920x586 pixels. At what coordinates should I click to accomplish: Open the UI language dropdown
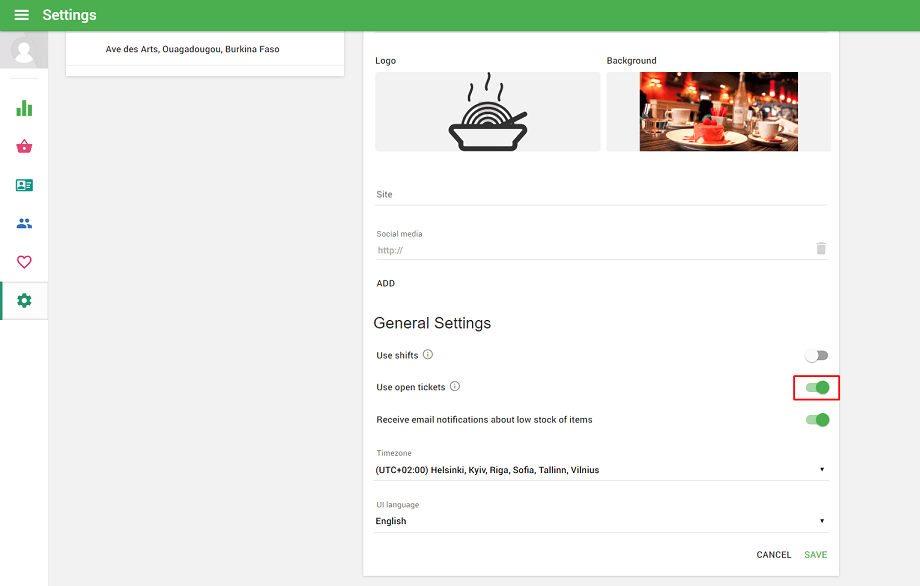coord(601,521)
